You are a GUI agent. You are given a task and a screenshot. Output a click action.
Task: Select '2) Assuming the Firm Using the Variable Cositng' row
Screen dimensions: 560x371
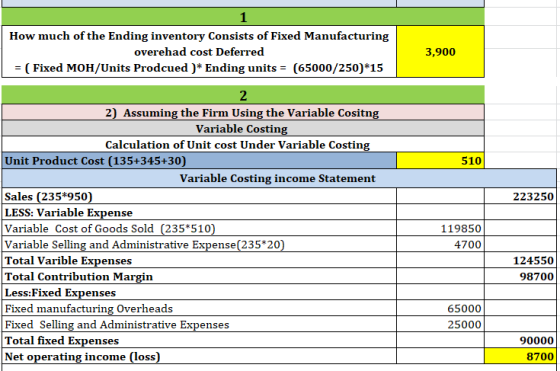click(243, 112)
